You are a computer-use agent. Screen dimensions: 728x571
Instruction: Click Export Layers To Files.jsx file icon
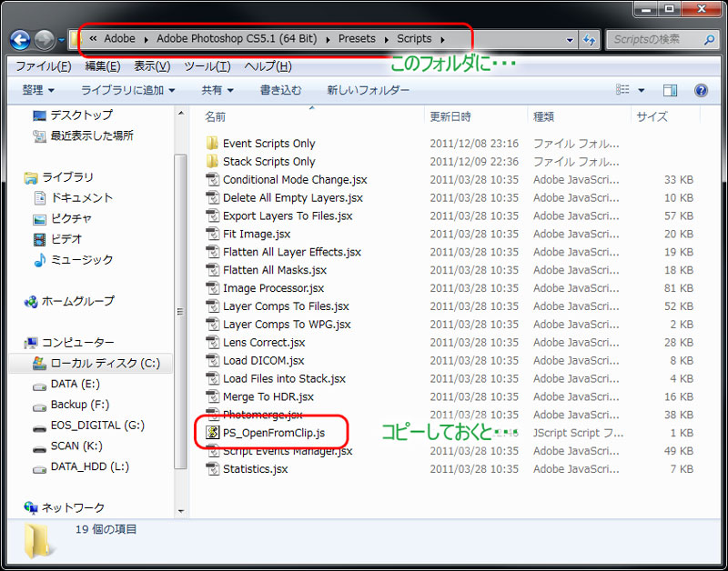pyautogui.click(x=212, y=215)
